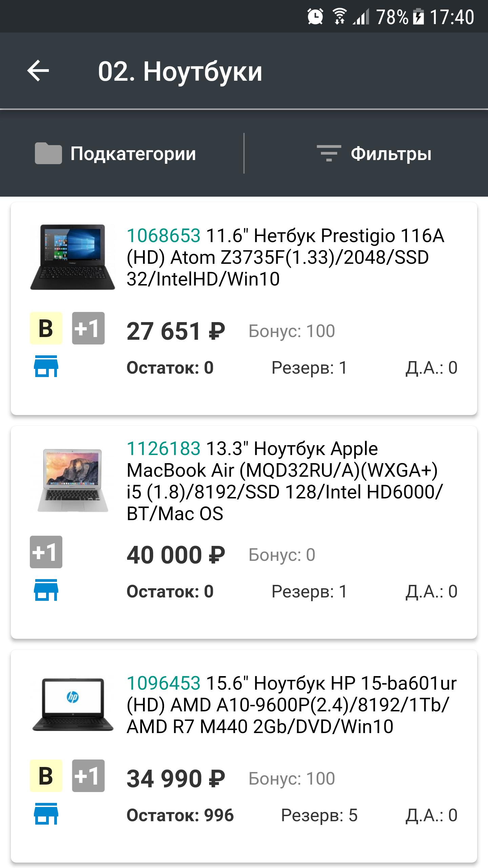
Task: Tap the 40 000 ₽ price
Action: pyautogui.click(x=176, y=555)
